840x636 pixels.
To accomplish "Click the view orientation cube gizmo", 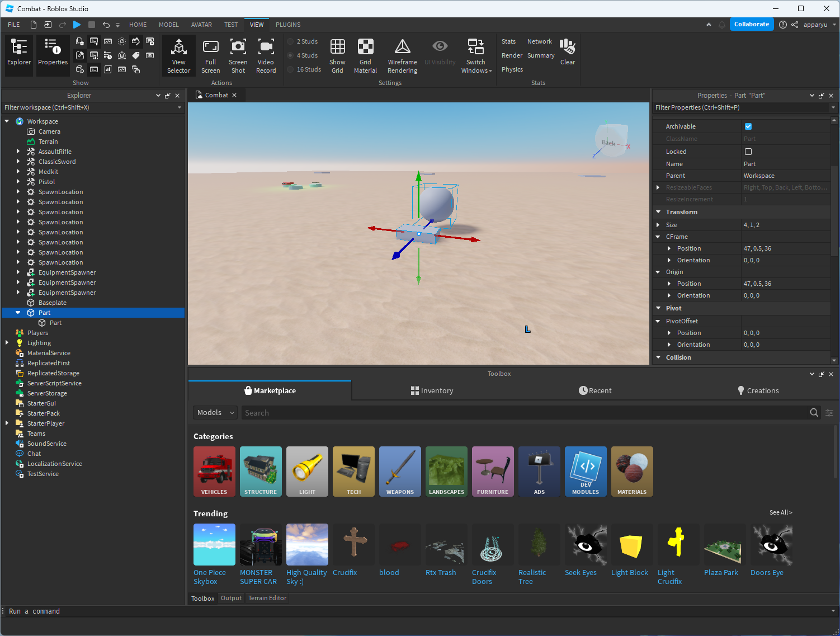I will point(611,139).
